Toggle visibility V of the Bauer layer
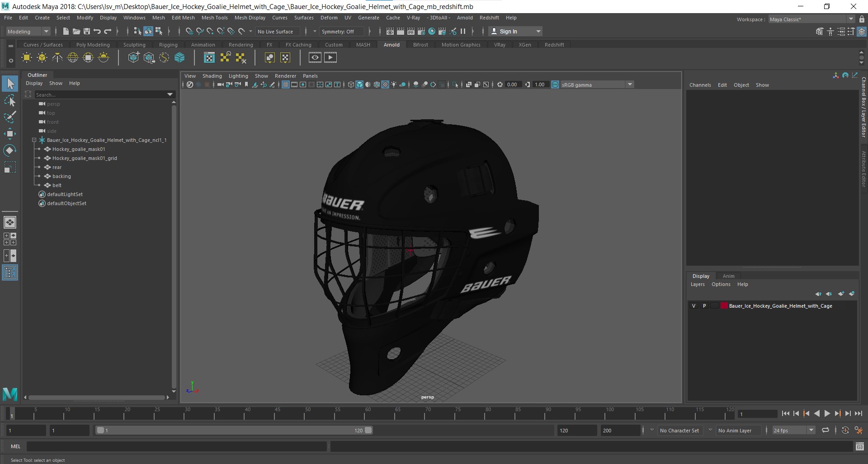The width and height of the screenshot is (868, 464). pos(693,306)
